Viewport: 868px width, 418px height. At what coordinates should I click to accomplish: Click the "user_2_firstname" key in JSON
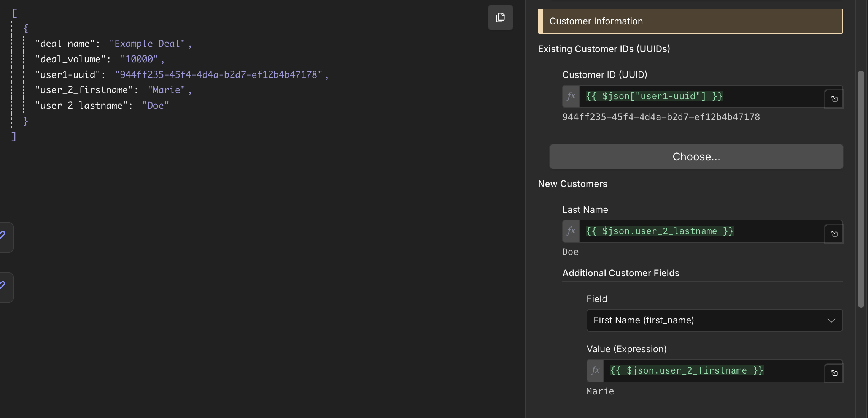click(x=84, y=90)
